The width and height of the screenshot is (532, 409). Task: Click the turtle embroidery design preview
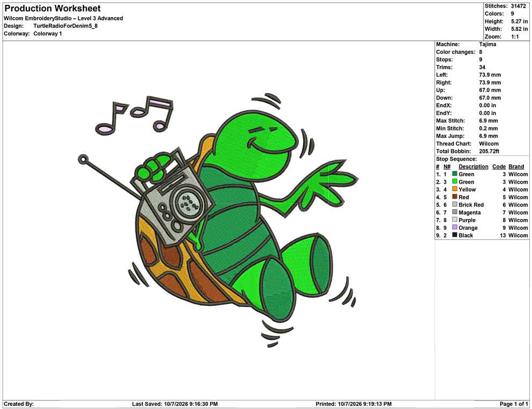click(218, 220)
